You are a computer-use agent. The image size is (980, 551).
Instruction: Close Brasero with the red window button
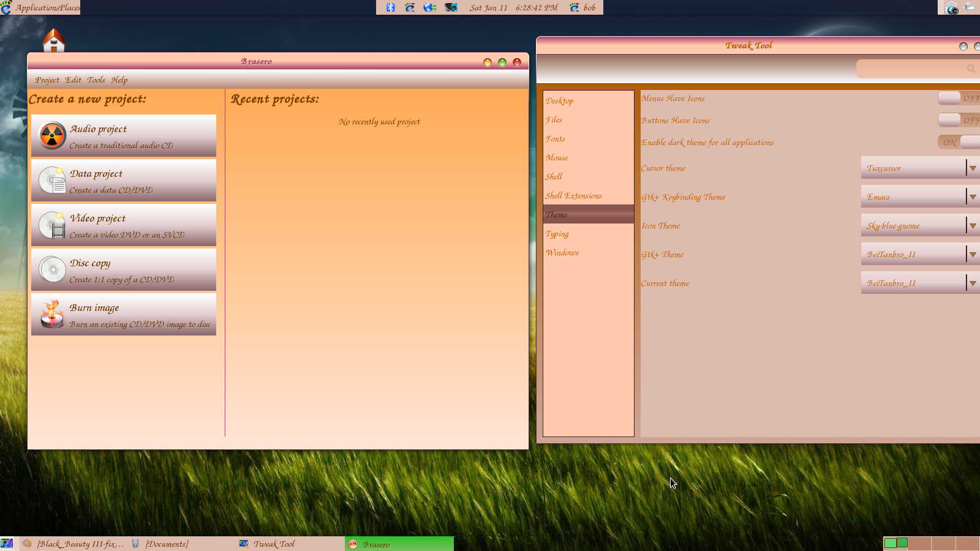[517, 62]
